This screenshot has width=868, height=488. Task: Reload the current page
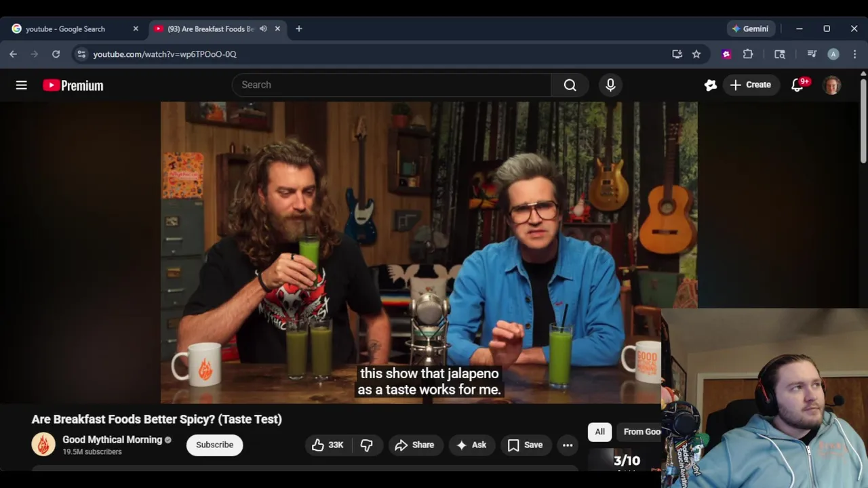pos(56,54)
